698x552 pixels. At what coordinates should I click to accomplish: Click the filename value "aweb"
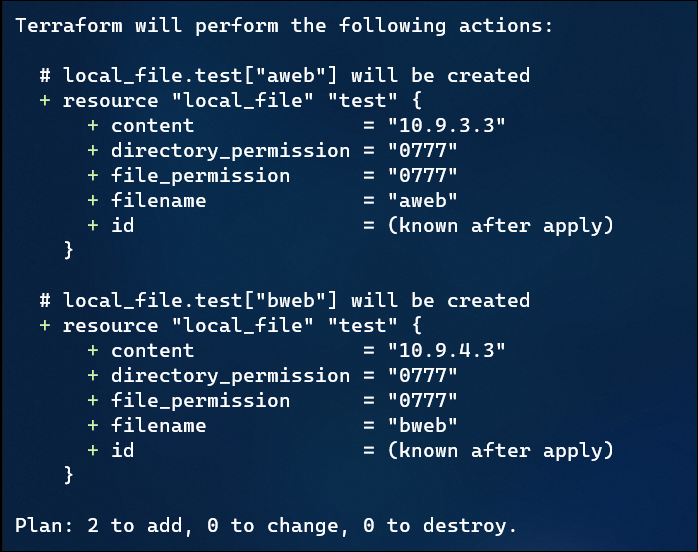pyautogui.click(x=423, y=200)
